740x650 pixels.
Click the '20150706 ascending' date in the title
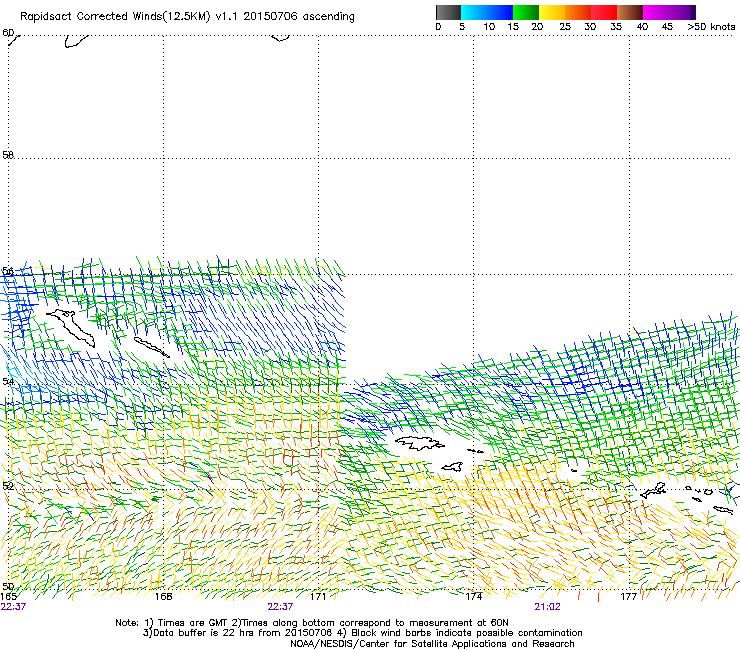point(299,17)
